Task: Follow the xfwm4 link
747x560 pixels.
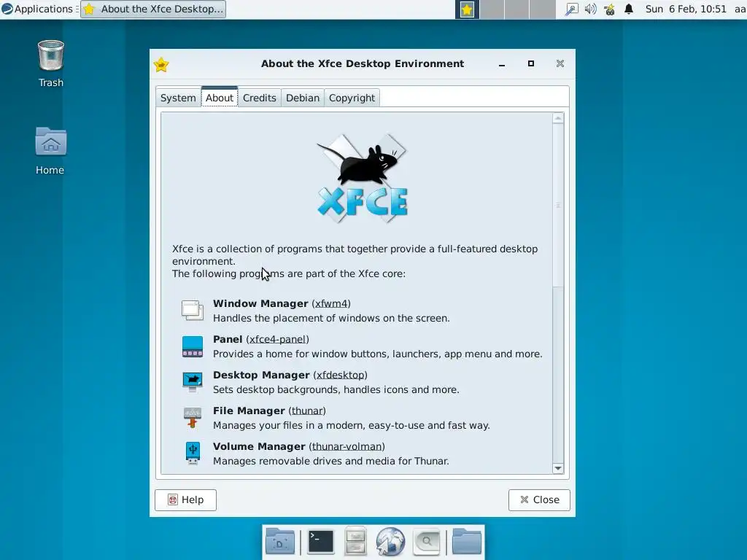Action: pos(332,304)
